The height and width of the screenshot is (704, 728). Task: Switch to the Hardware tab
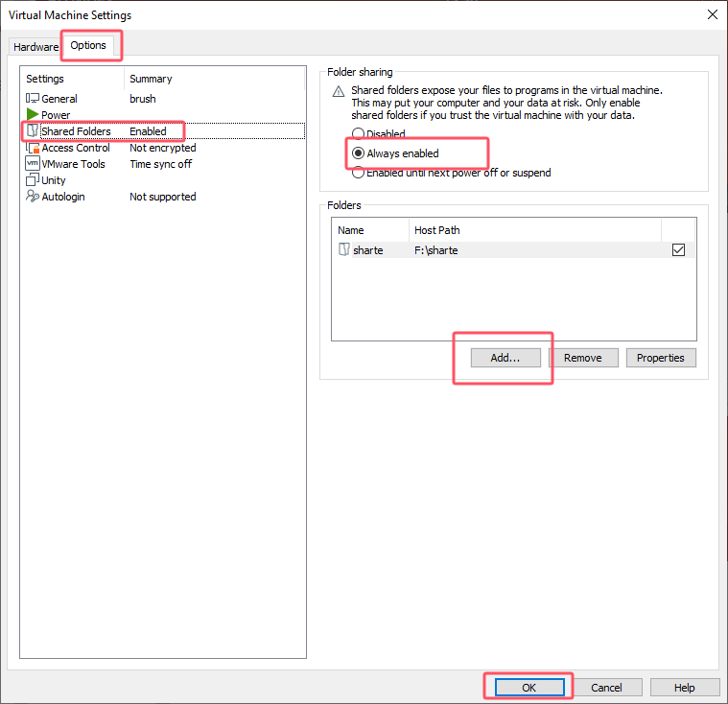click(x=35, y=47)
